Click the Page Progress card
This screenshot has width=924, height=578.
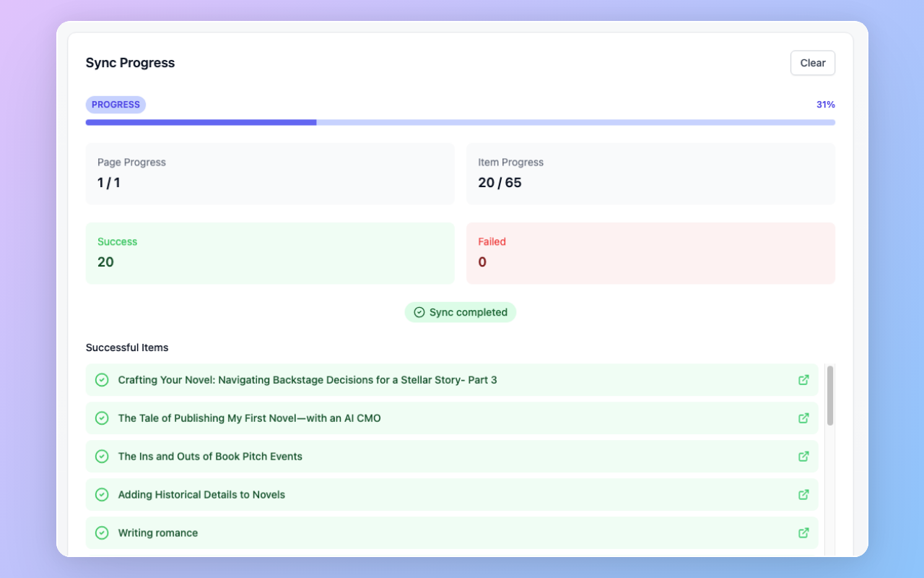(x=270, y=174)
